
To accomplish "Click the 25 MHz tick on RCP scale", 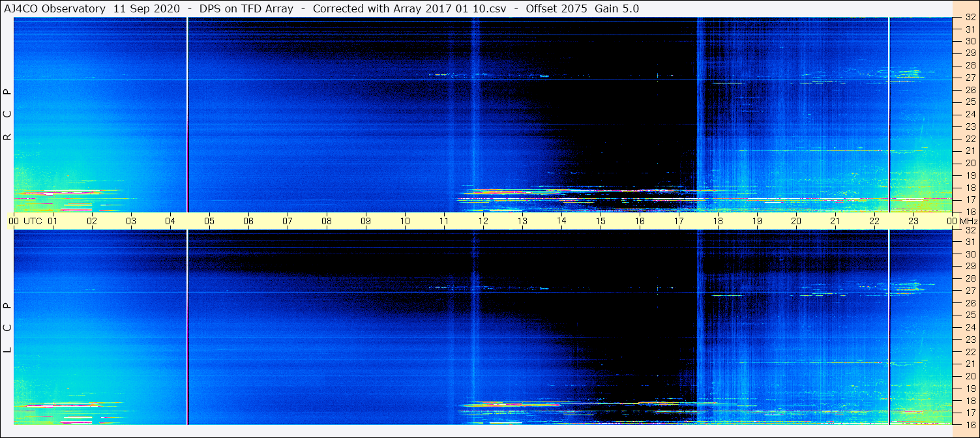I will (970, 102).
